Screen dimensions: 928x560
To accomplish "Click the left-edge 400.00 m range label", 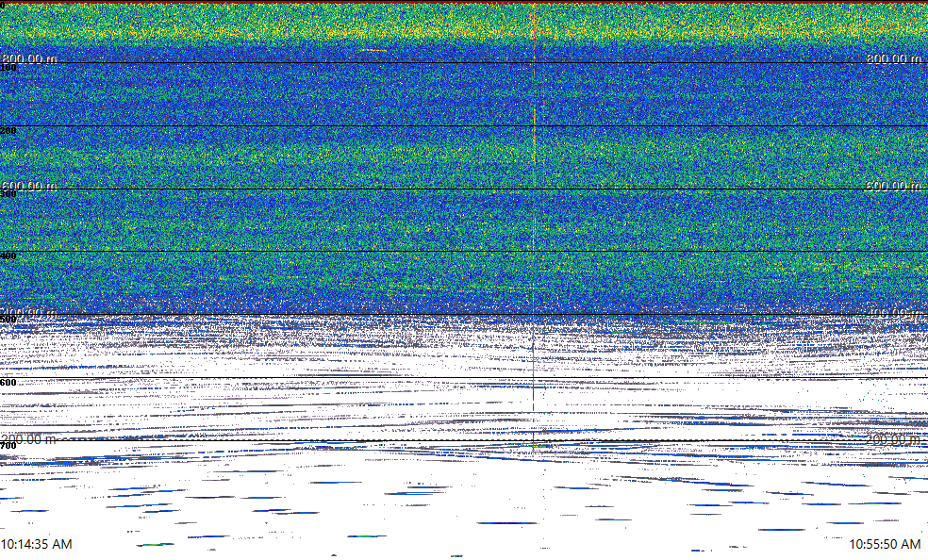I will [x=29, y=313].
